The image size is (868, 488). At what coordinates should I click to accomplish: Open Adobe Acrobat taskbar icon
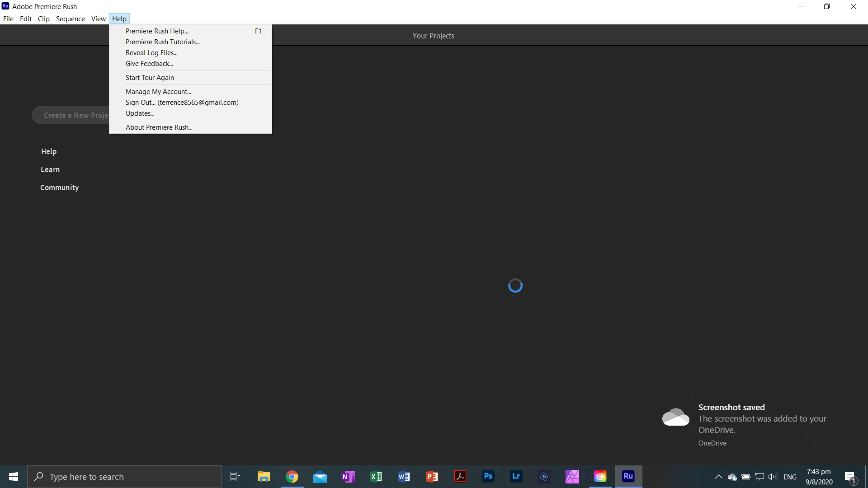(460, 476)
